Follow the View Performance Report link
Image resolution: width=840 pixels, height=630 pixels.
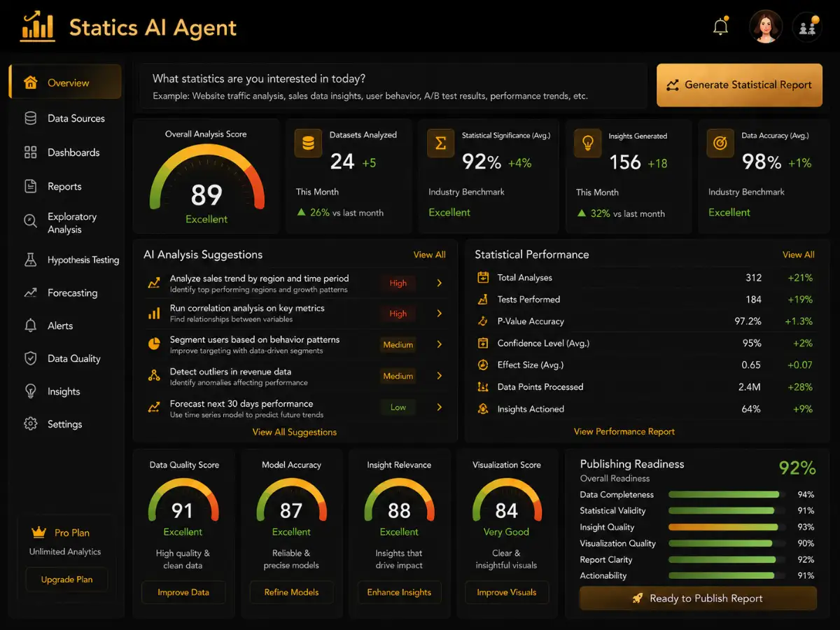[x=624, y=431]
